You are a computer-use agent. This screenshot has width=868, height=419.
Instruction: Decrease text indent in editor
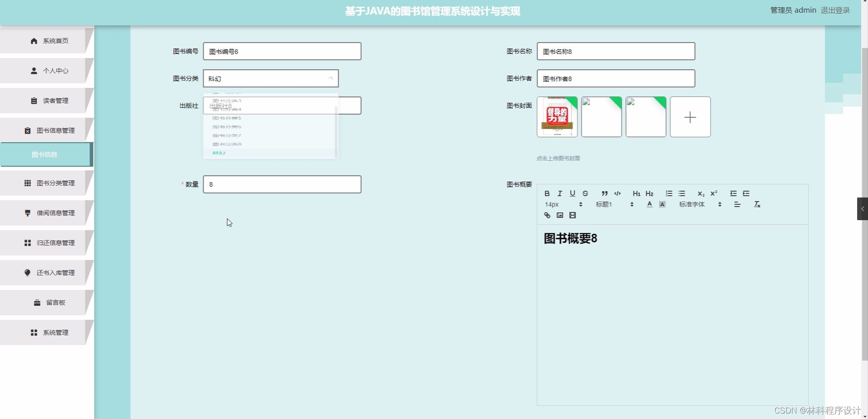(733, 193)
